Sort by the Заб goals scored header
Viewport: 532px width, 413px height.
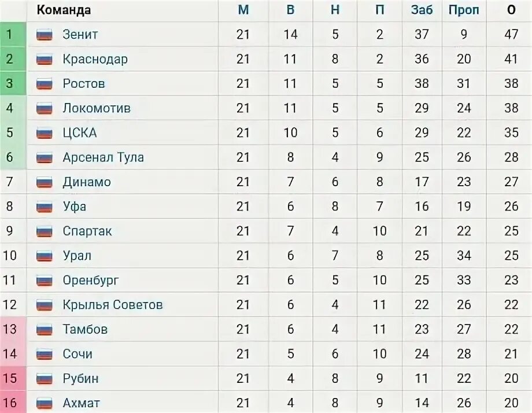pyautogui.click(x=422, y=10)
